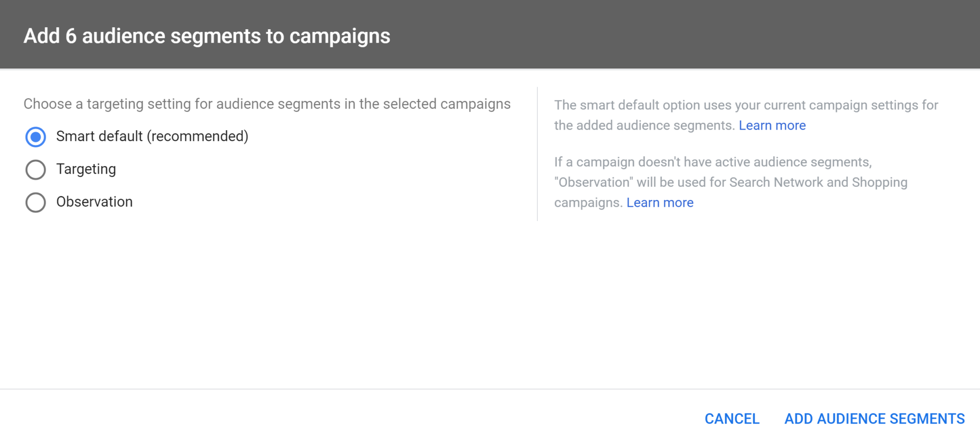Image resolution: width=980 pixels, height=446 pixels.
Task: Click the targeting setting instruction text
Action: [267, 104]
